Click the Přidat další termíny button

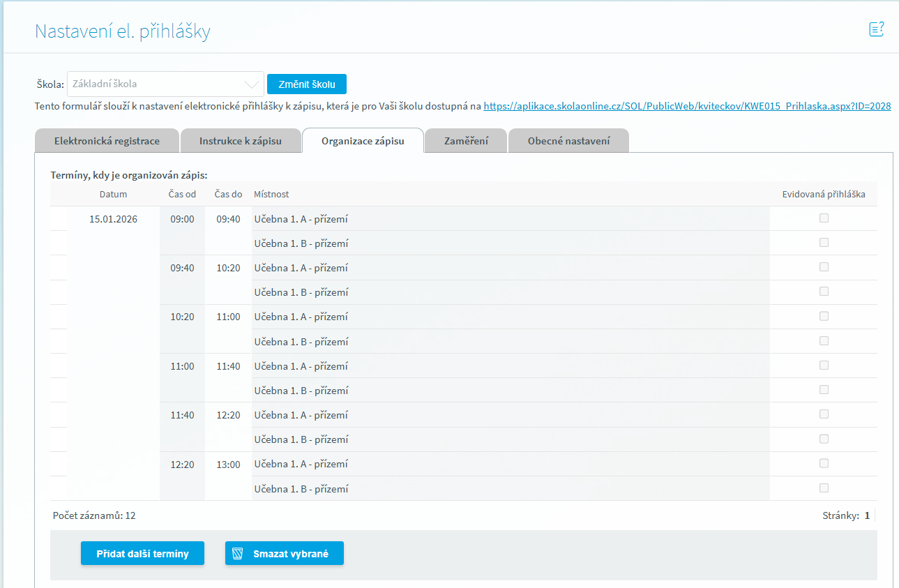(142, 553)
